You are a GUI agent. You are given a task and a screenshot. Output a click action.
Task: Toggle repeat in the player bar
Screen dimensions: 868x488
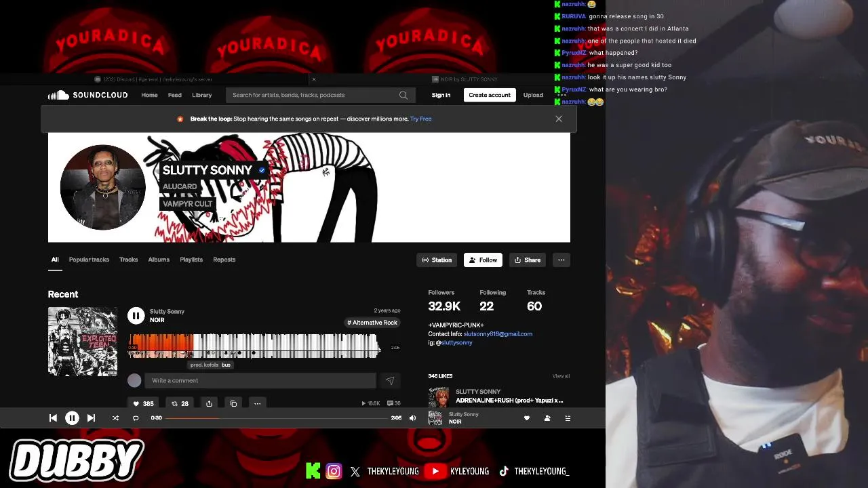(x=136, y=418)
